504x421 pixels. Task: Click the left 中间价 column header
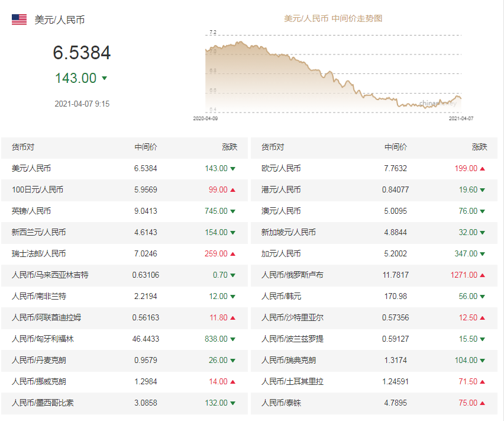pyautogui.click(x=146, y=147)
